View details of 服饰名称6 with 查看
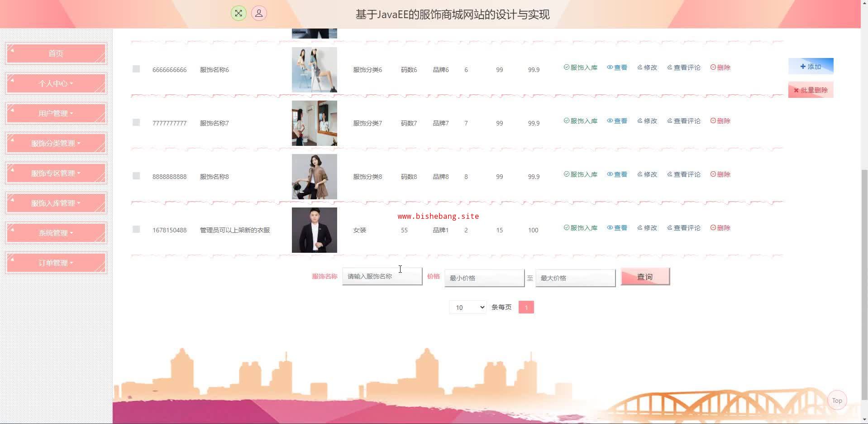The image size is (868, 424). [x=617, y=67]
